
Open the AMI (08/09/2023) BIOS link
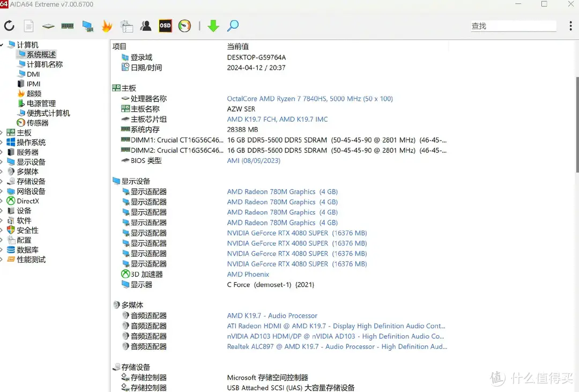point(254,161)
